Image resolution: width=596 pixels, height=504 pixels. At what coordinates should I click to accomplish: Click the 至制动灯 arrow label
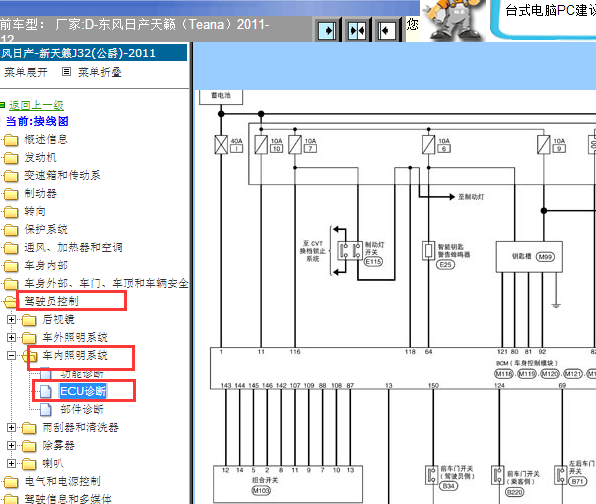pyautogui.click(x=471, y=197)
